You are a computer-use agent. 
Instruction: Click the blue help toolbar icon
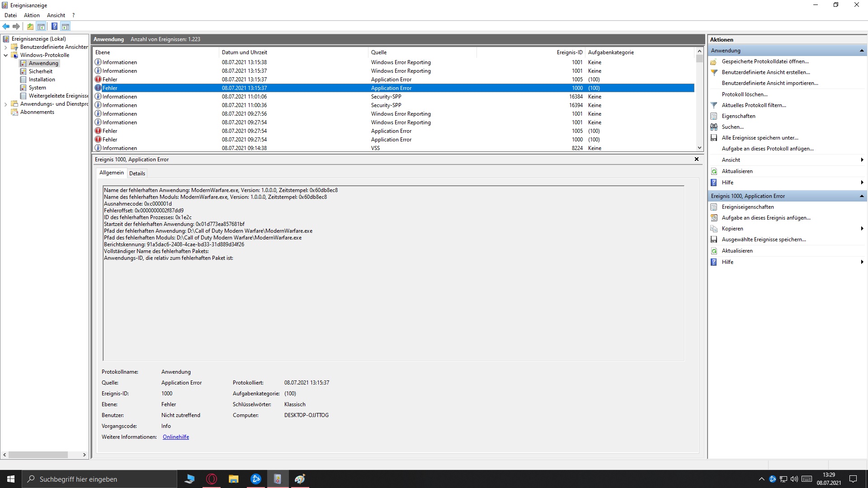[54, 26]
